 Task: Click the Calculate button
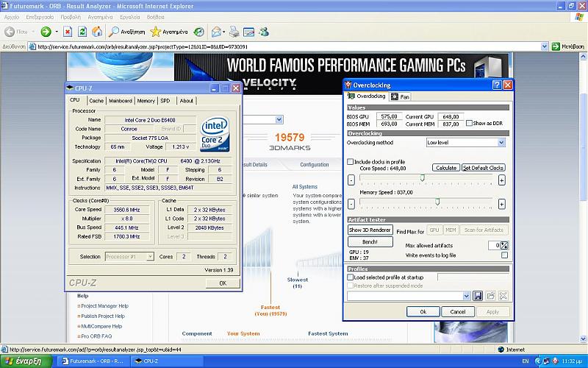(446, 168)
